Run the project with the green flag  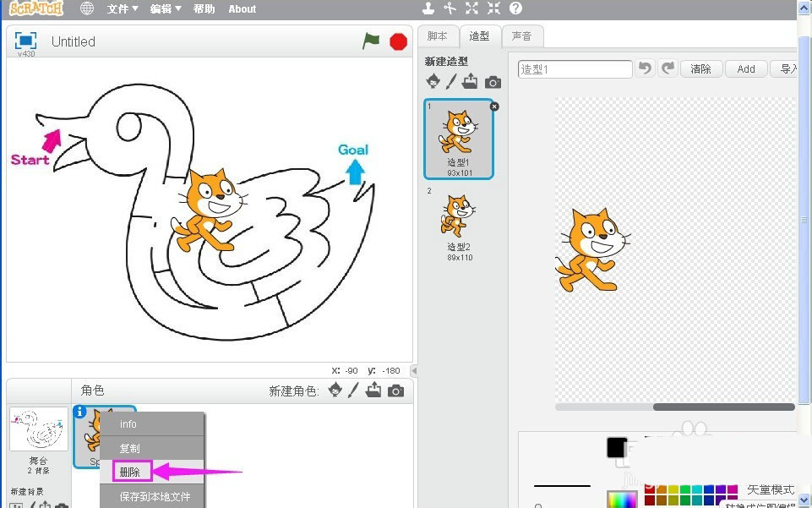click(x=371, y=41)
